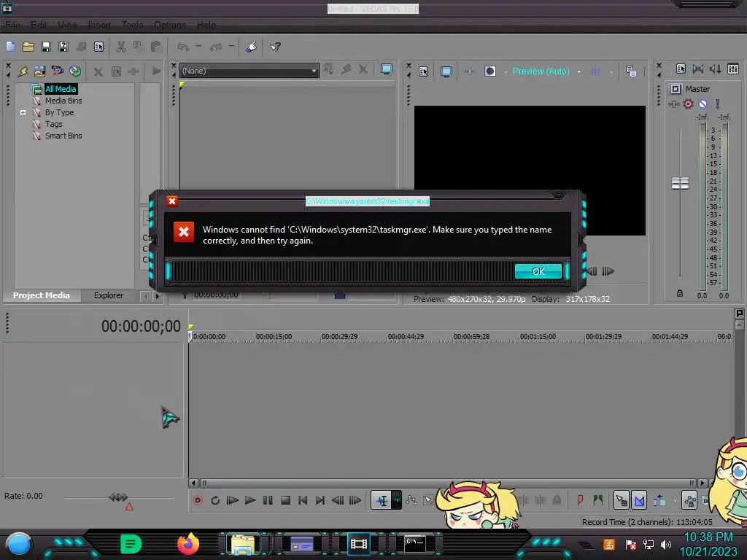Open the File menu
The width and height of the screenshot is (747, 560).
(13, 25)
